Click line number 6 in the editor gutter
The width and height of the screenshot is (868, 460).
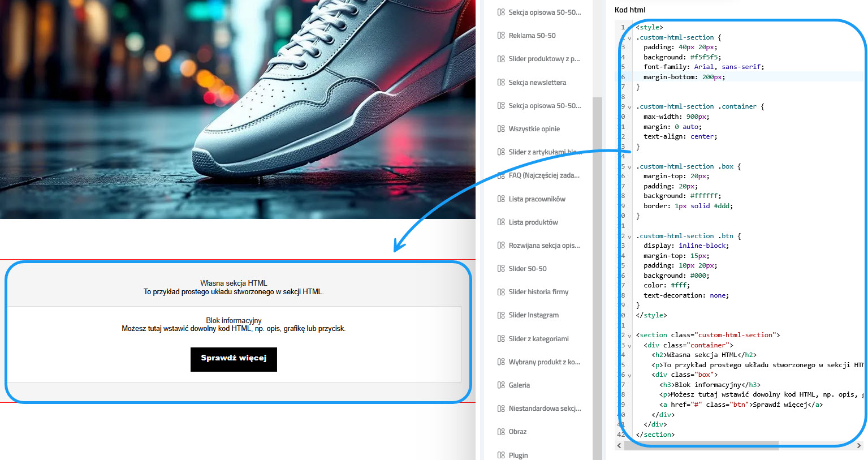622,76
